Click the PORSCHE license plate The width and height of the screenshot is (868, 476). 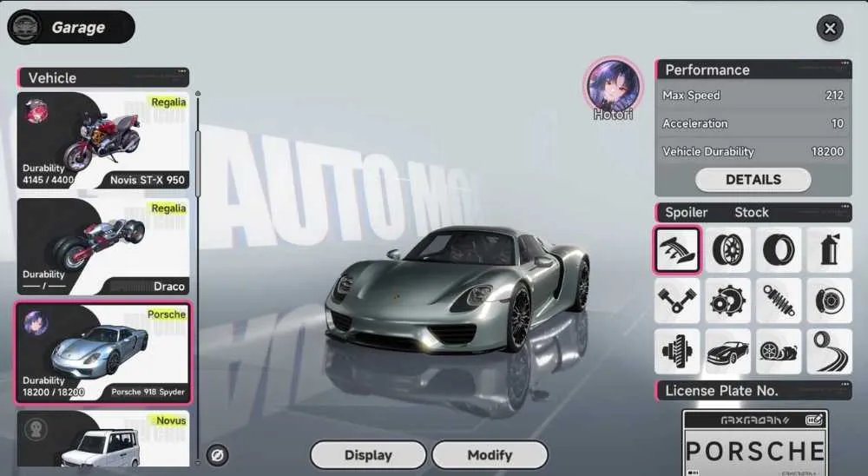(755, 450)
